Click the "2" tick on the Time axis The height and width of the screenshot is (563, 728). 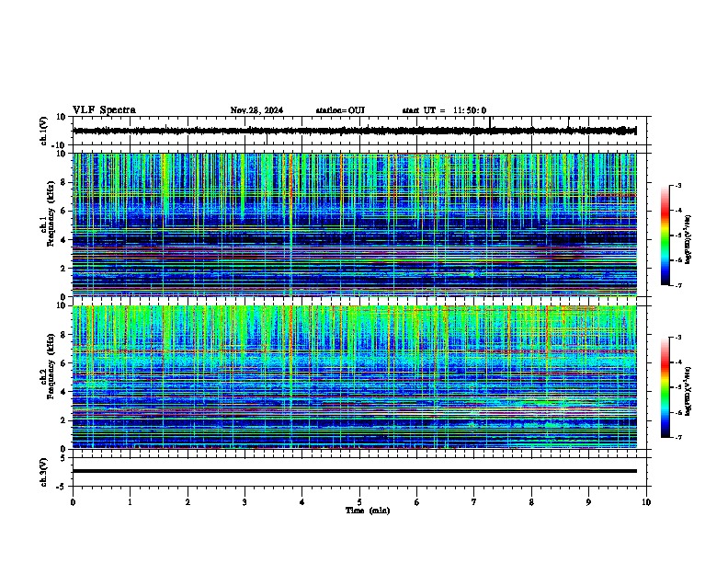188,502
